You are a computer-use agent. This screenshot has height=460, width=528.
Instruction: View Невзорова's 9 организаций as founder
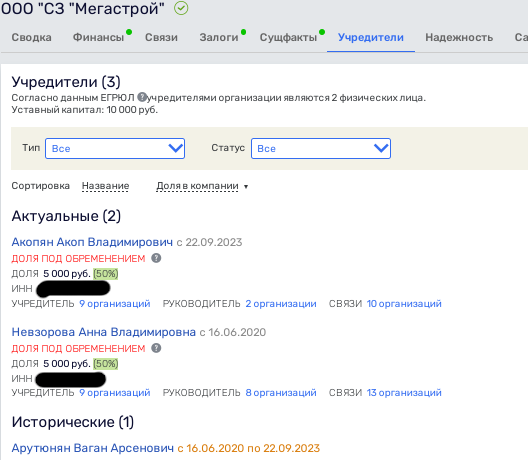click(114, 393)
